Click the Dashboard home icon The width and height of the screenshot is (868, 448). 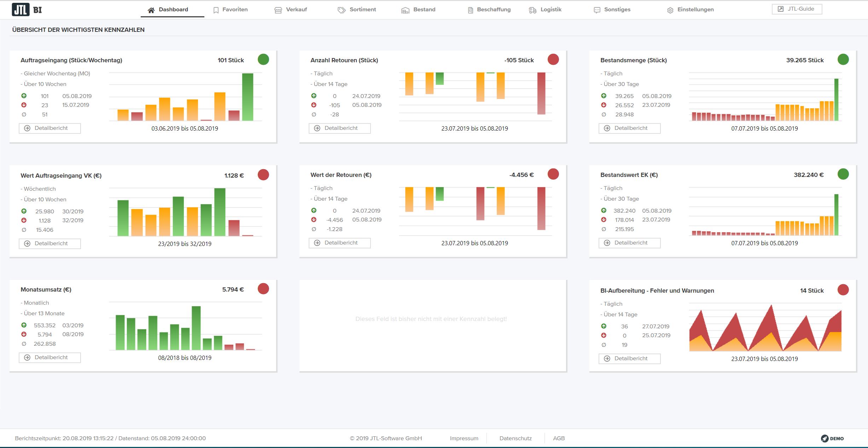click(x=151, y=10)
